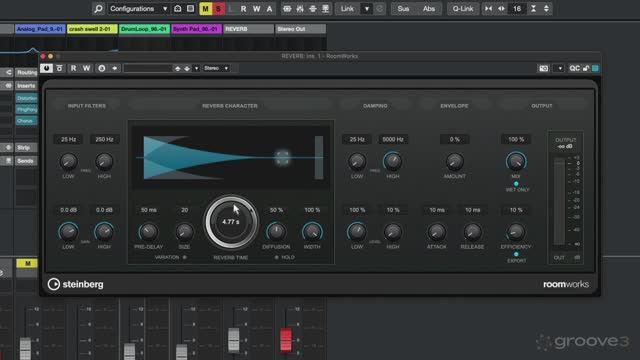The image size is (640, 360).
Task: Select the crash swell 2-01 channel tab
Action: click(92, 29)
